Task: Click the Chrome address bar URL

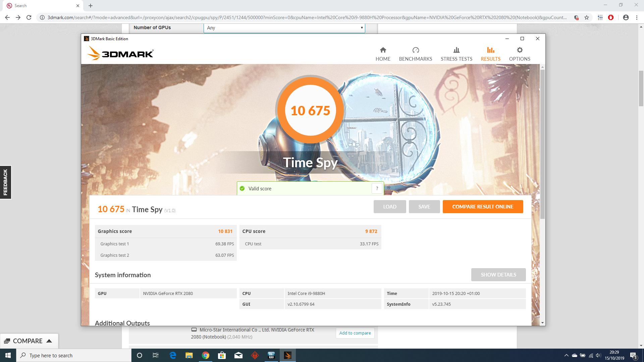Action: pos(307,17)
